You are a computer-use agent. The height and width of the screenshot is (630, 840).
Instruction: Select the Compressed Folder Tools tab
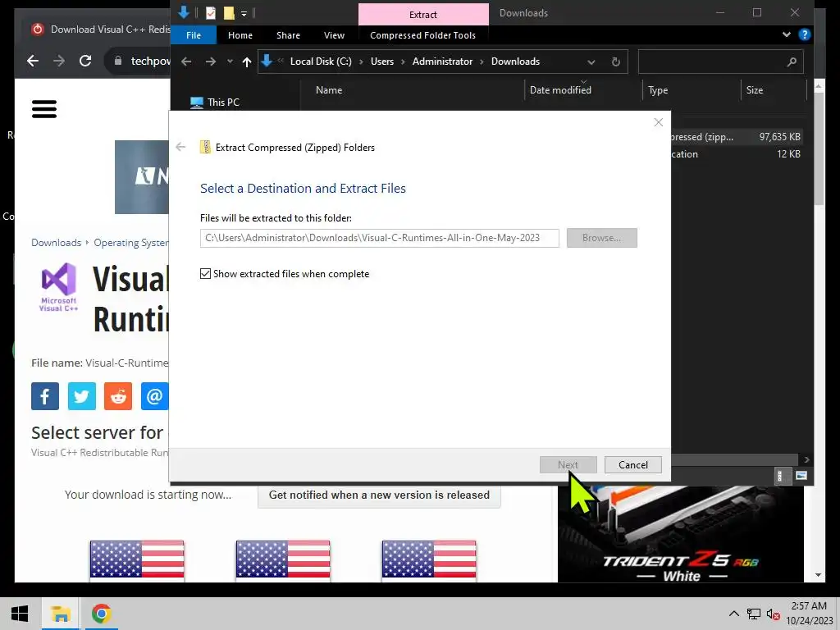click(422, 35)
